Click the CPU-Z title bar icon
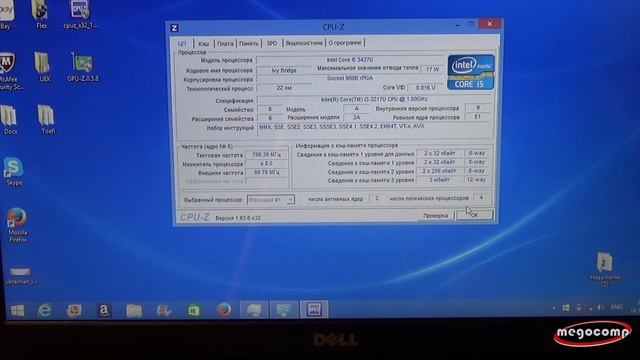The width and height of the screenshot is (640, 360). (174, 28)
